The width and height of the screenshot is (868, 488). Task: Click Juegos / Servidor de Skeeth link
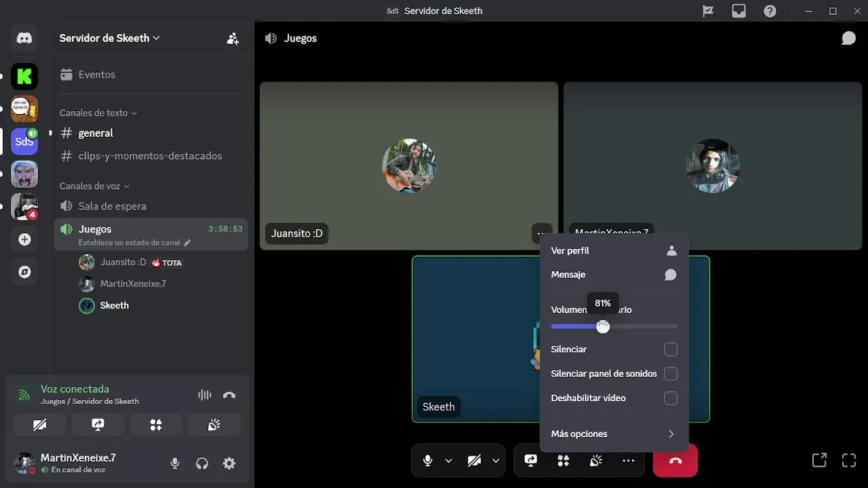[90, 401]
